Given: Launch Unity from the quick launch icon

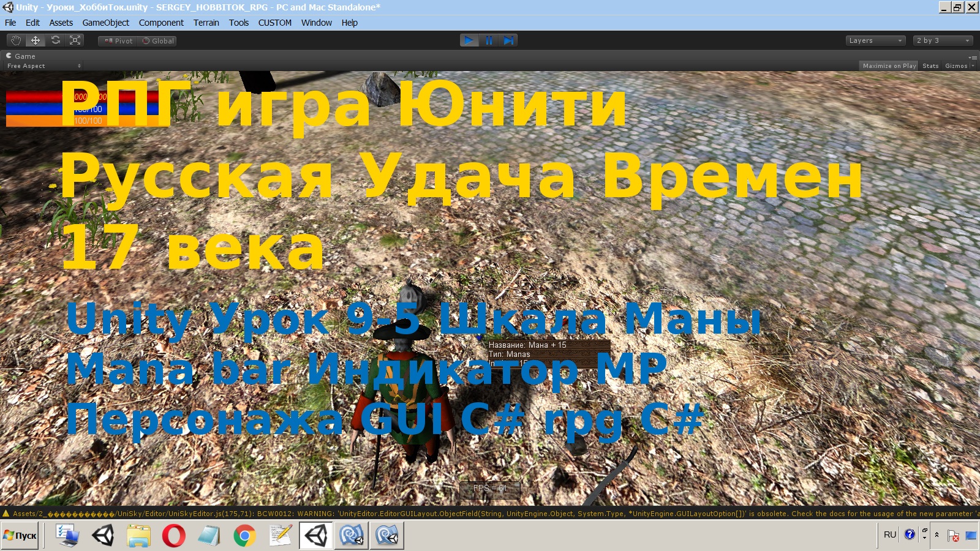Looking at the screenshot, I should 103,536.
